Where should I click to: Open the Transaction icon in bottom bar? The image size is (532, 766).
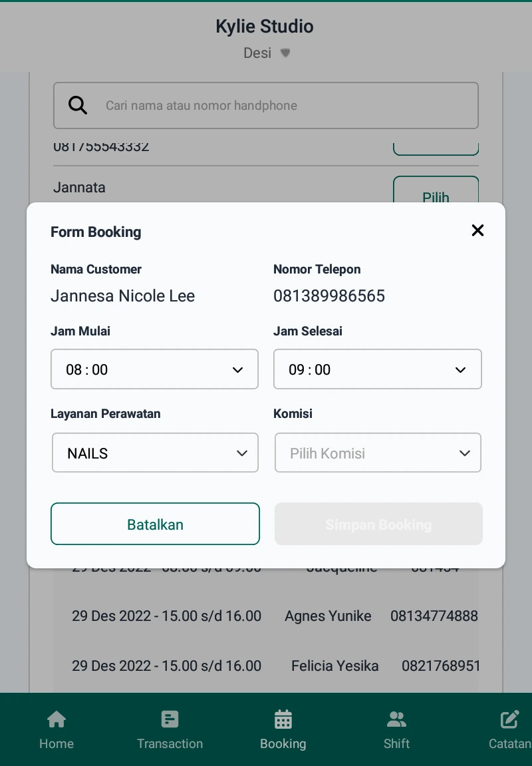pyautogui.click(x=170, y=719)
